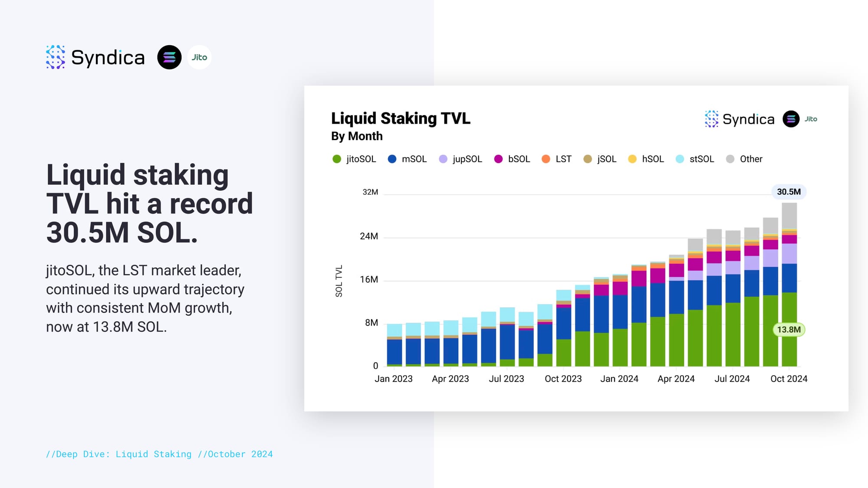Click the 13.8M jitoSOL value label
The width and height of the screenshot is (868, 488).
[x=789, y=330]
